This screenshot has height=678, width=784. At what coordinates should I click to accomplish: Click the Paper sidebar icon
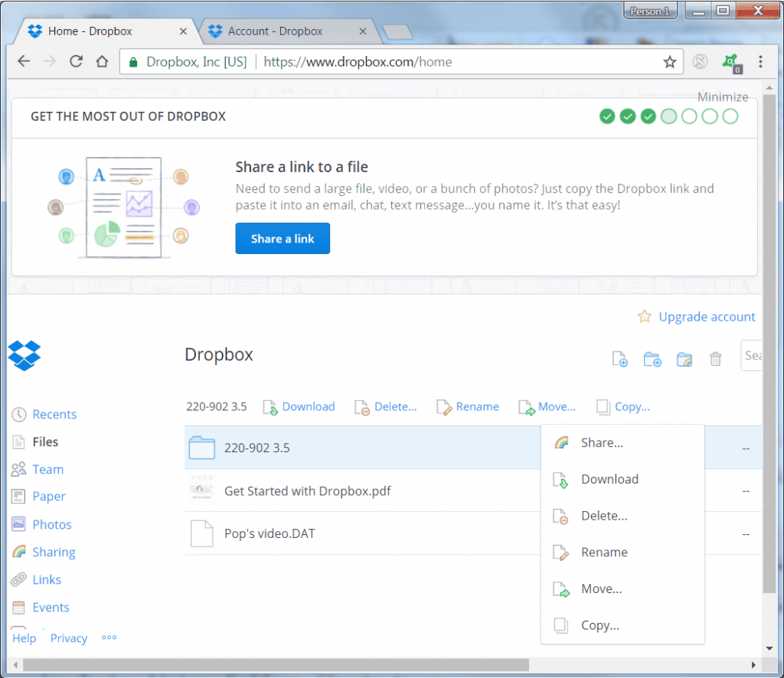[18, 496]
